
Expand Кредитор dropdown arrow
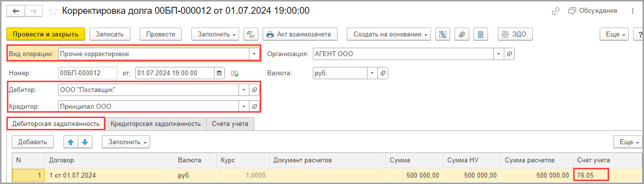(x=244, y=106)
